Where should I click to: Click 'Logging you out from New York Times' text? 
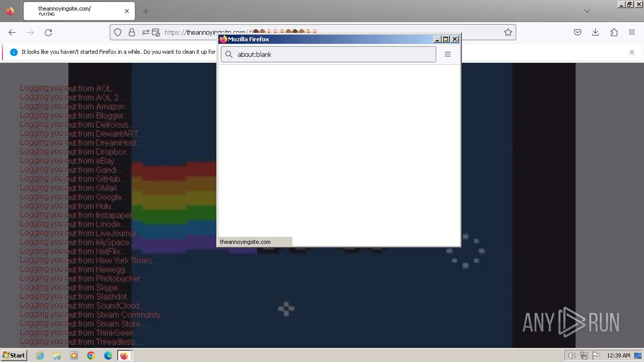[90, 260]
